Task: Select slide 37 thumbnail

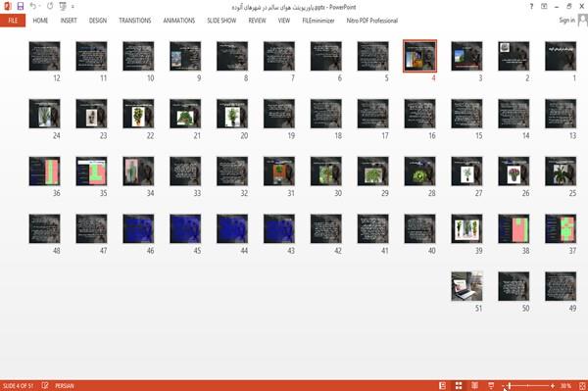Action: (x=561, y=228)
